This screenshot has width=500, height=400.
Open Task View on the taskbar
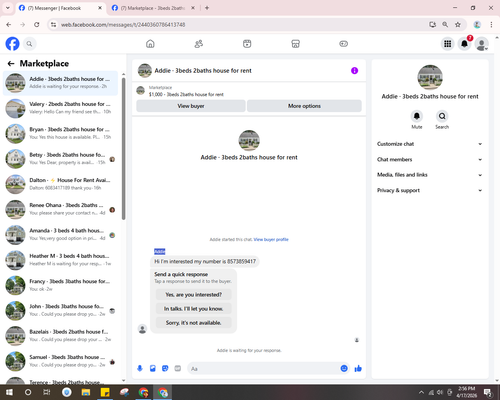click(47, 392)
